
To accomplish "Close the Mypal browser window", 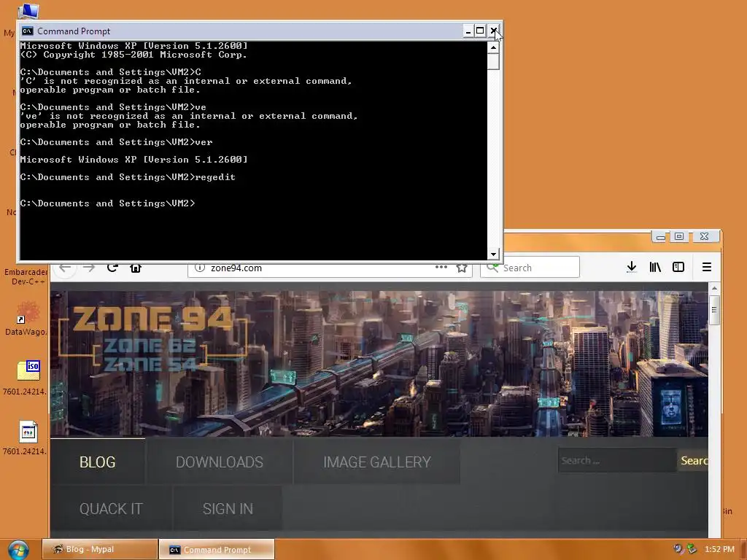I will tap(705, 236).
